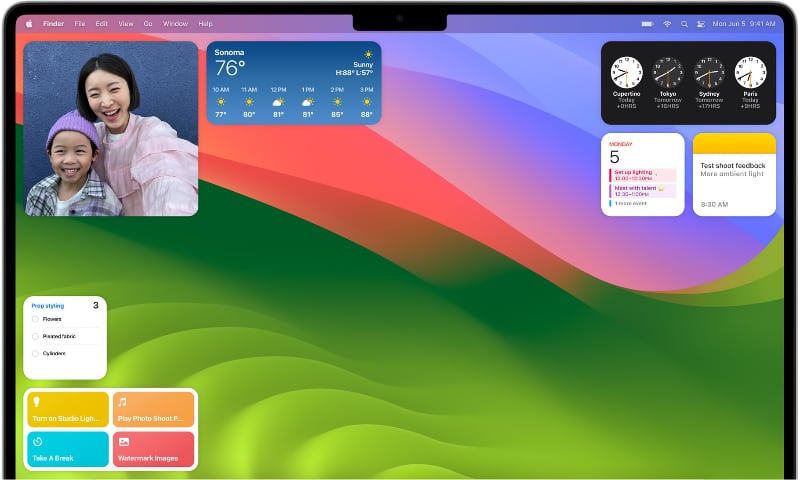This screenshot has width=800, height=480.
Task: Mark Pleated fabric reminder as complete
Action: [35, 336]
